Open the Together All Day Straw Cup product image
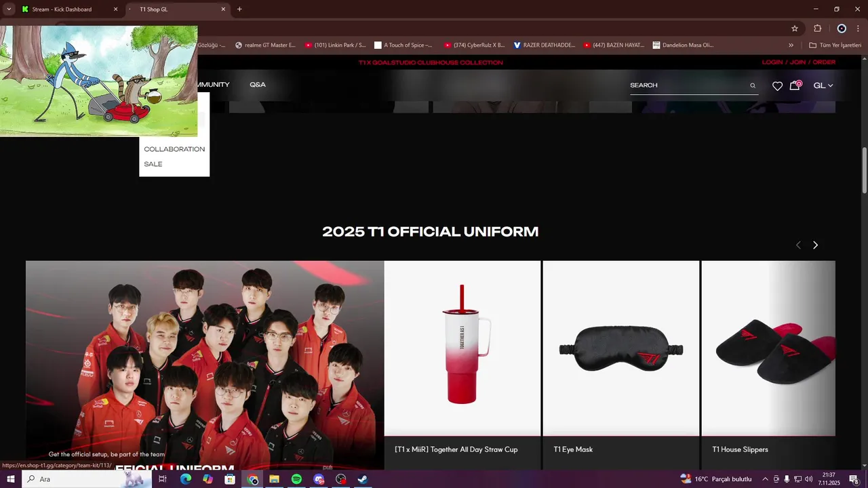This screenshot has height=488, width=868. point(462,348)
